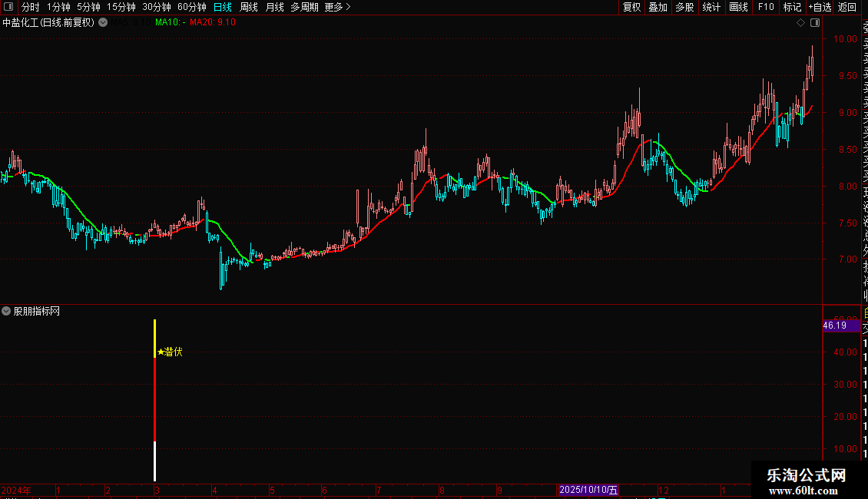This screenshot has height=499, width=868.
Task: Click the 叠加 overlay button
Action: [x=658, y=7]
